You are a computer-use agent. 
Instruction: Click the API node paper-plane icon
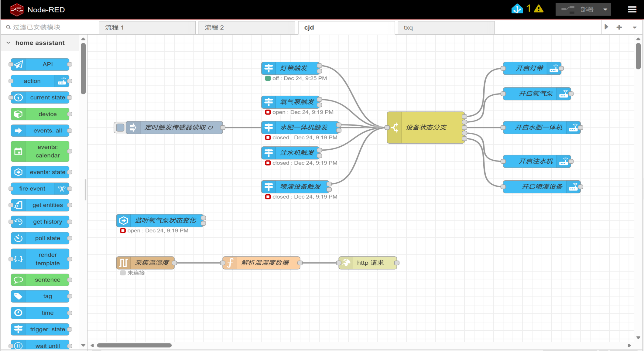(18, 64)
